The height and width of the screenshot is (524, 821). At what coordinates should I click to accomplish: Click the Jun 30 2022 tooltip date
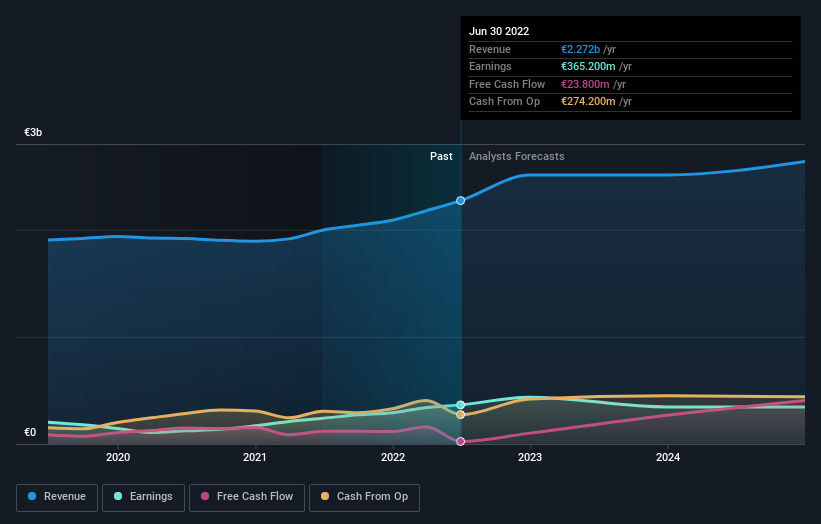click(499, 31)
